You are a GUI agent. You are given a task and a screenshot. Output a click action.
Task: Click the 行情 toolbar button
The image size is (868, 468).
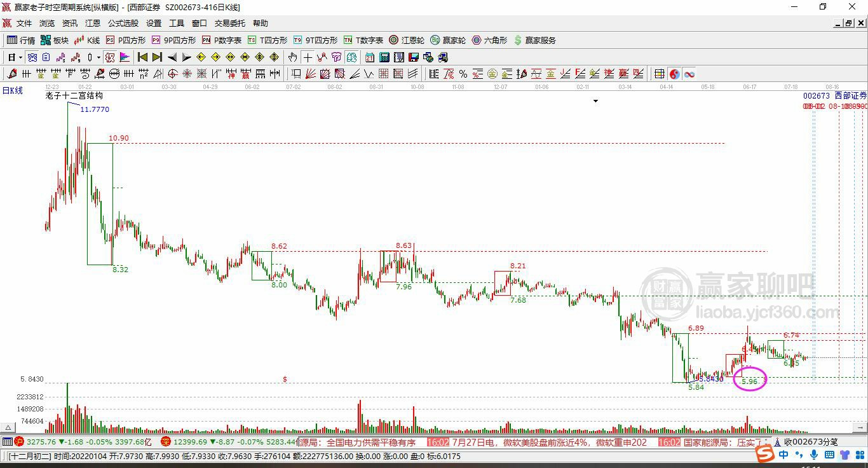(x=20, y=40)
